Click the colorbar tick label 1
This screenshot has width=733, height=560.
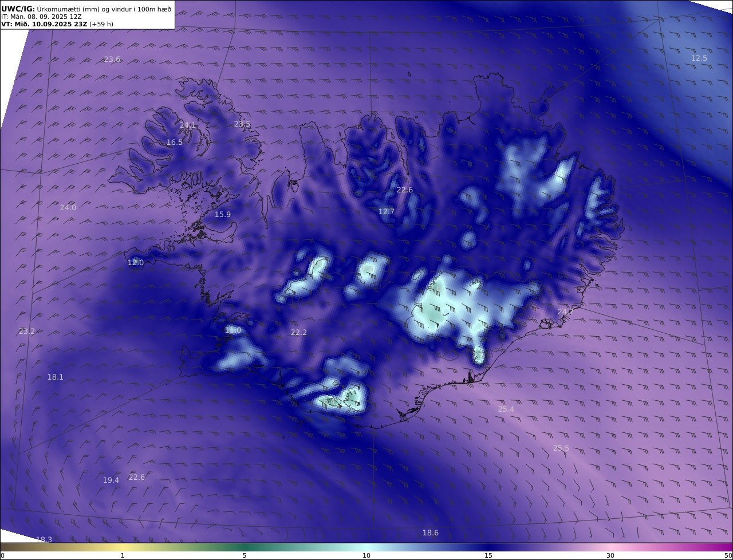click(123, 556)
